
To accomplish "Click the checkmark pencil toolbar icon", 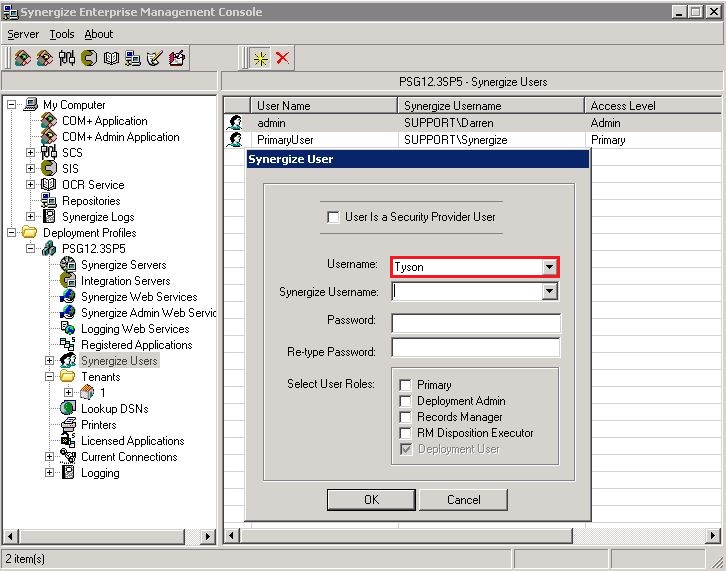I will point(155,58).
